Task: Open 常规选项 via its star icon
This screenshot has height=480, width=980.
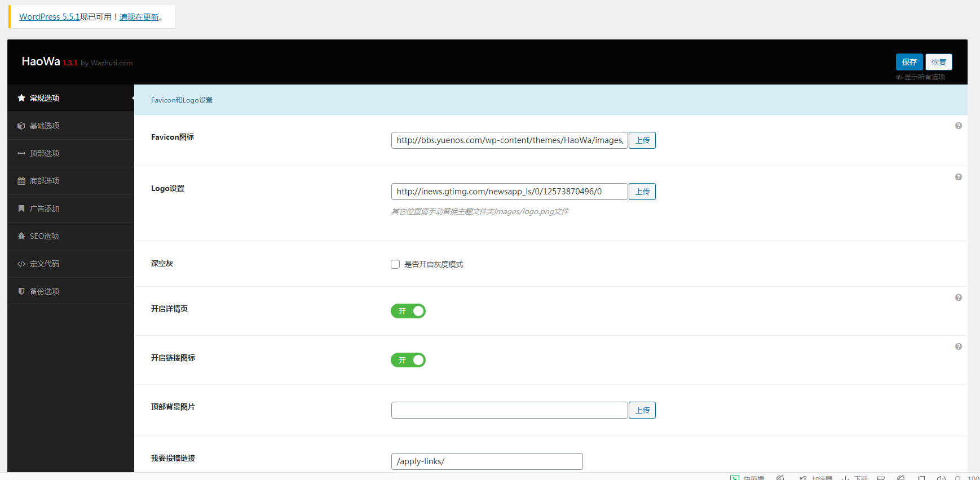Action: coord(21,98)
